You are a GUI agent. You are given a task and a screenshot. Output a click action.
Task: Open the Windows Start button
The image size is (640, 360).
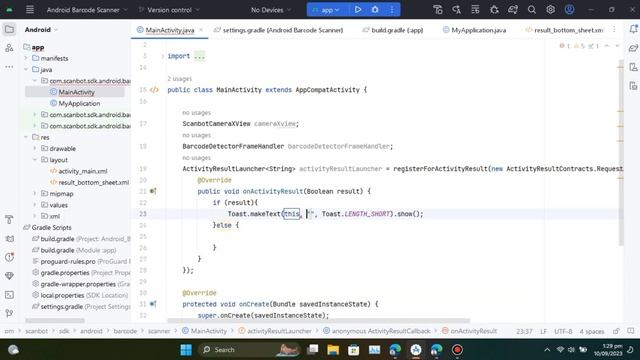tap(186, 350)
